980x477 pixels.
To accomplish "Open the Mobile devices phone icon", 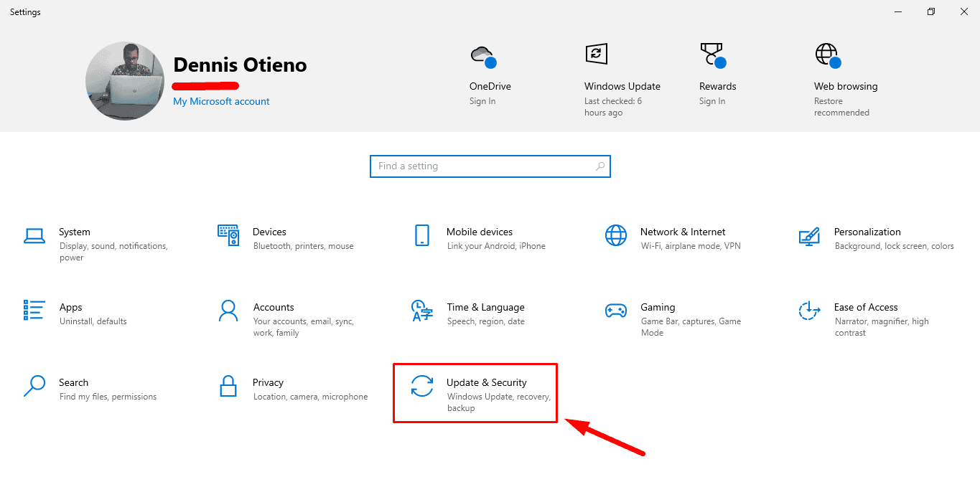I will tap(422, 235).
